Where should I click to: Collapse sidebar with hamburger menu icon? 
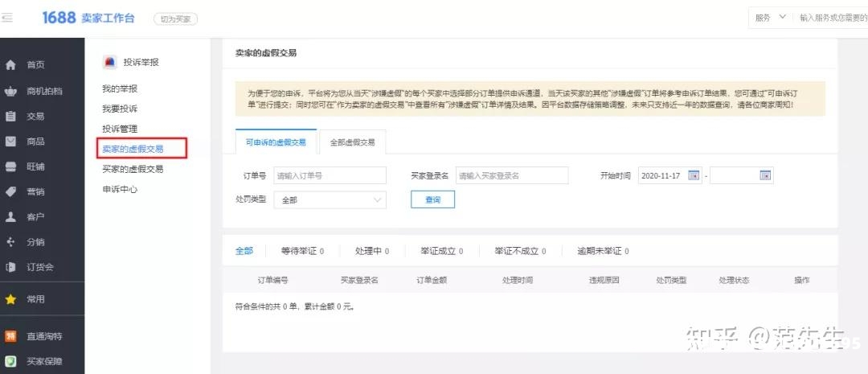coord(7,18)
